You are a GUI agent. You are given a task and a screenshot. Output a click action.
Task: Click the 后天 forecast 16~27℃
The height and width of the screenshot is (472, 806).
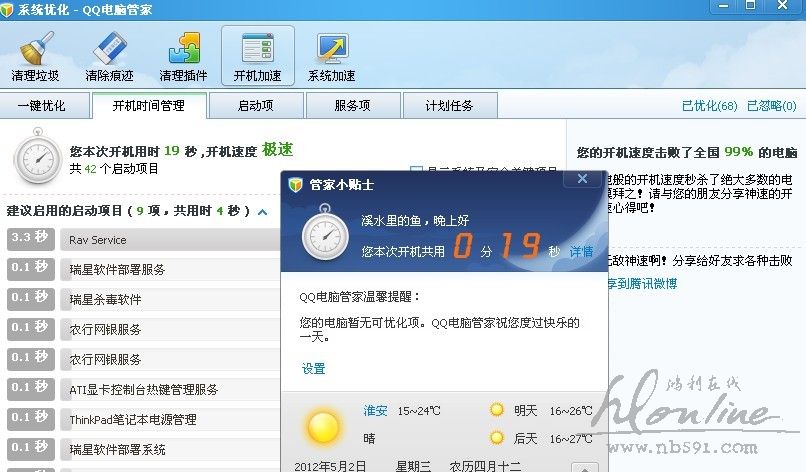[x=571, y=439]
